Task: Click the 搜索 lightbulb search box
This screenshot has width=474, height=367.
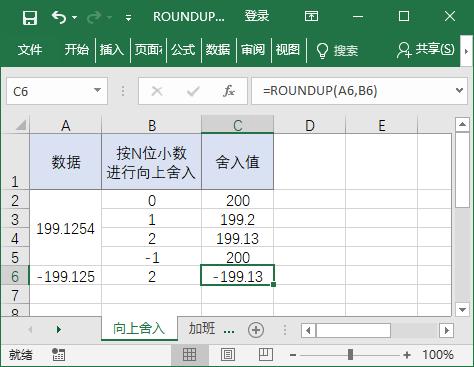Action: coord(337,51)
